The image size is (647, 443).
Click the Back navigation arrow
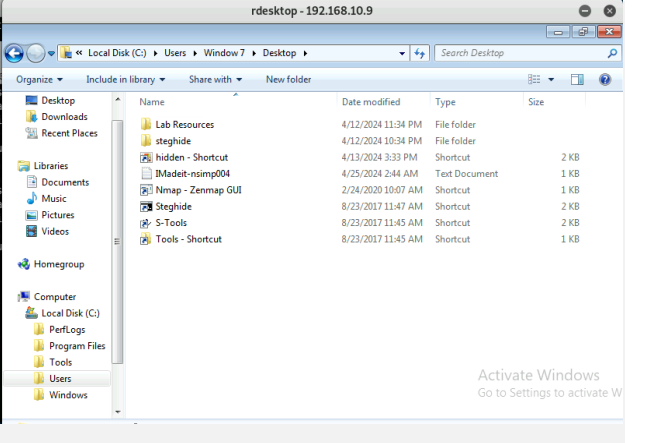click(x=15, y=53)
